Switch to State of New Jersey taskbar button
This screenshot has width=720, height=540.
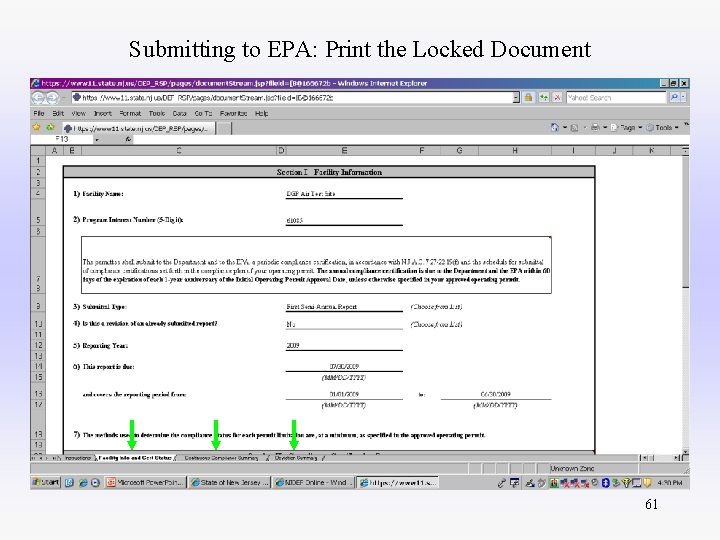click(229, 483)
